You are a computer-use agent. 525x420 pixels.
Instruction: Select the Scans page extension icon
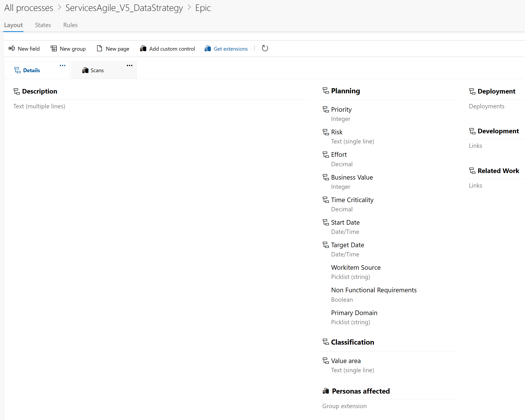pos(85,70)
